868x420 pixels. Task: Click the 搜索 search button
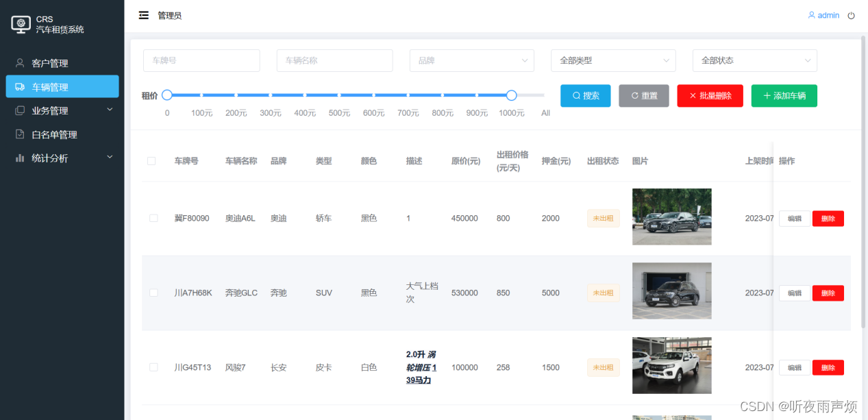(585, 96)
